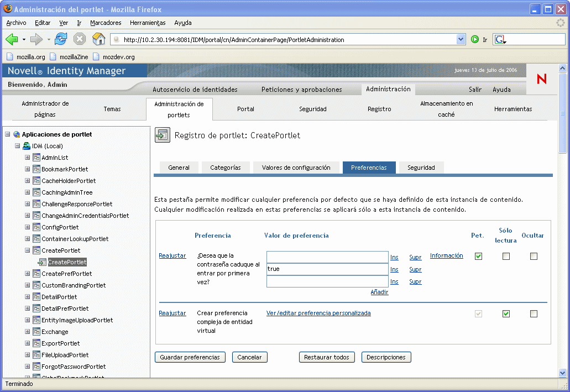Open the Herramientas menu
570x392 pixels.
coord(148,23)
